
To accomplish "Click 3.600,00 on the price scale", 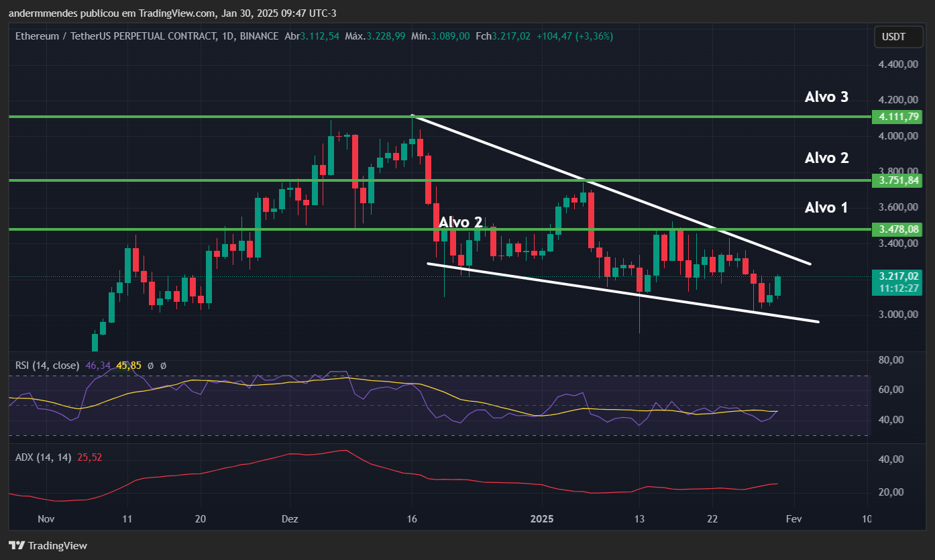I will click(899, 207).
